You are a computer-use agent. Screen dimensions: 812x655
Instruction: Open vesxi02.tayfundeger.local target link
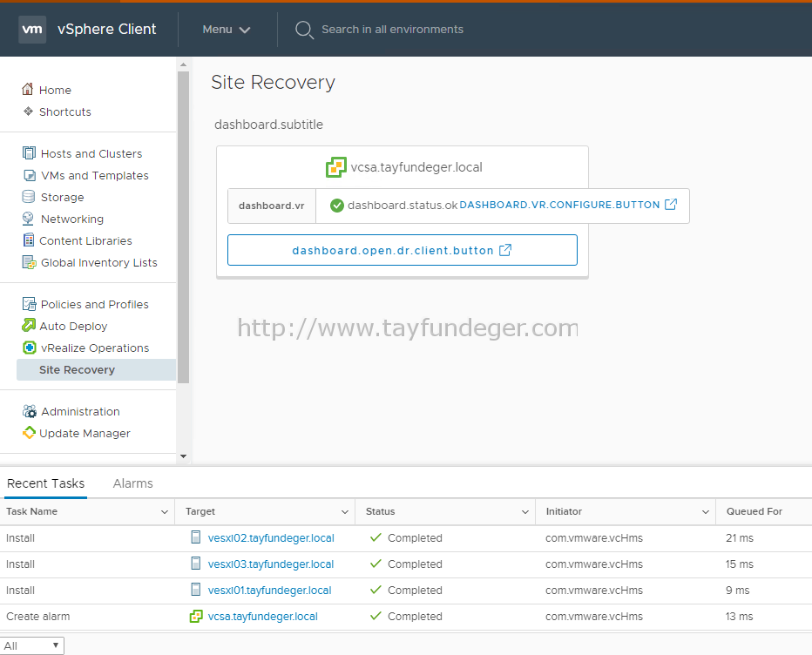pyautogui.click(x=271, y=538)
